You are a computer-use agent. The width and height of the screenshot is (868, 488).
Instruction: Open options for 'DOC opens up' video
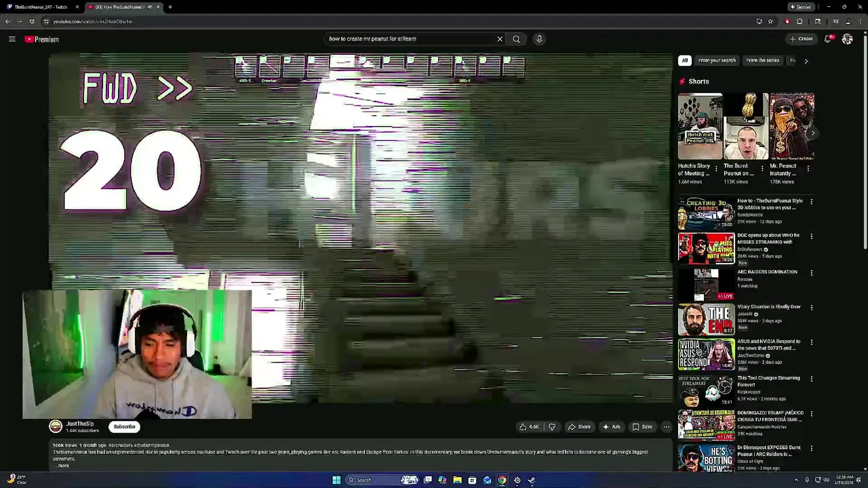tap(811, 237)
